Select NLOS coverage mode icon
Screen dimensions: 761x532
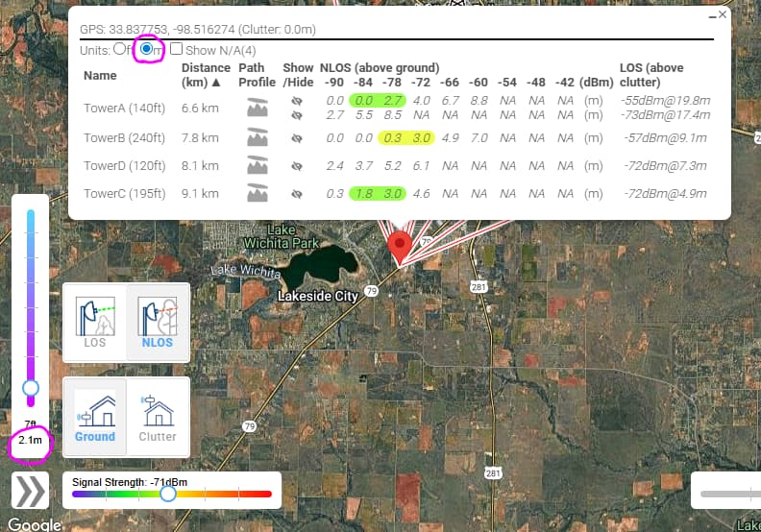pos(158,322)
